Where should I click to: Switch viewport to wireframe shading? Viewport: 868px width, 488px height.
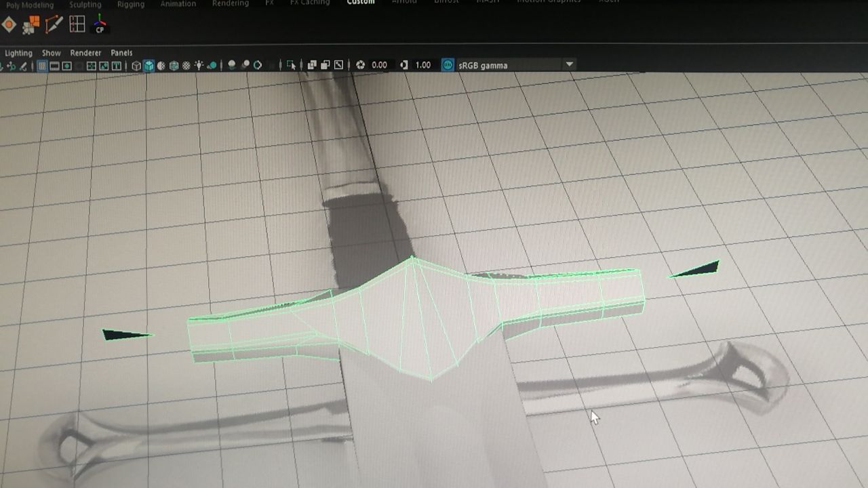[x=136, y=66]
